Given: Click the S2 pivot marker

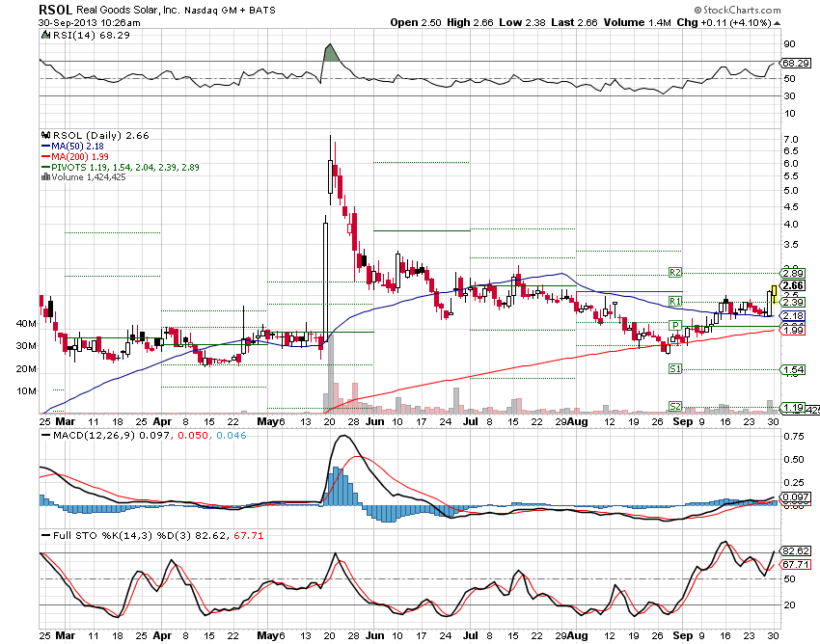Looking at the screenshot, I should click(x=675, y=406).
